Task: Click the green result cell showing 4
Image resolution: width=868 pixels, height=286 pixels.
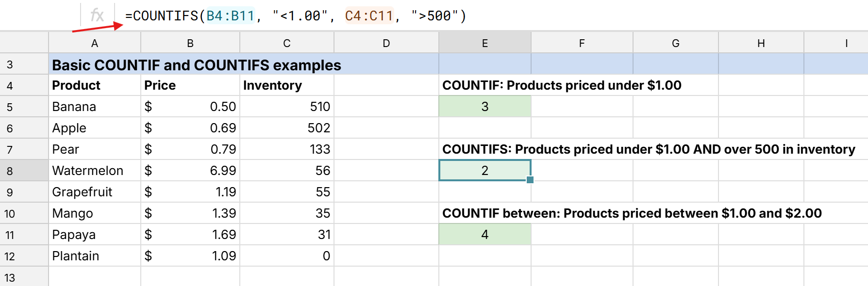Action: [x=484, y=235]
